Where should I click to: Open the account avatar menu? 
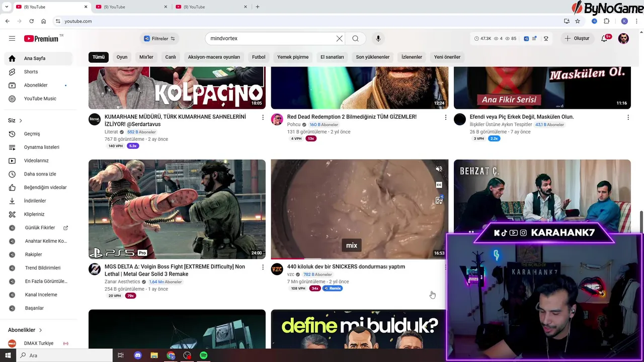623,39
